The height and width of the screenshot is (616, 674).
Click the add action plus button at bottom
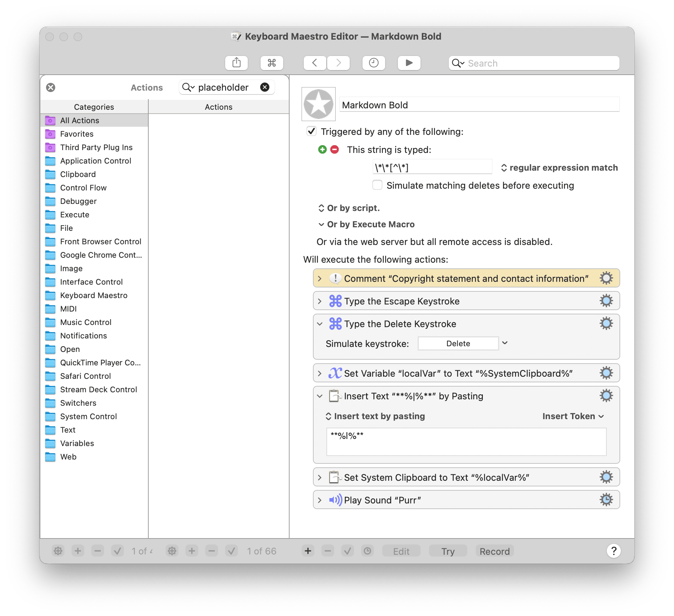point(308,551)
